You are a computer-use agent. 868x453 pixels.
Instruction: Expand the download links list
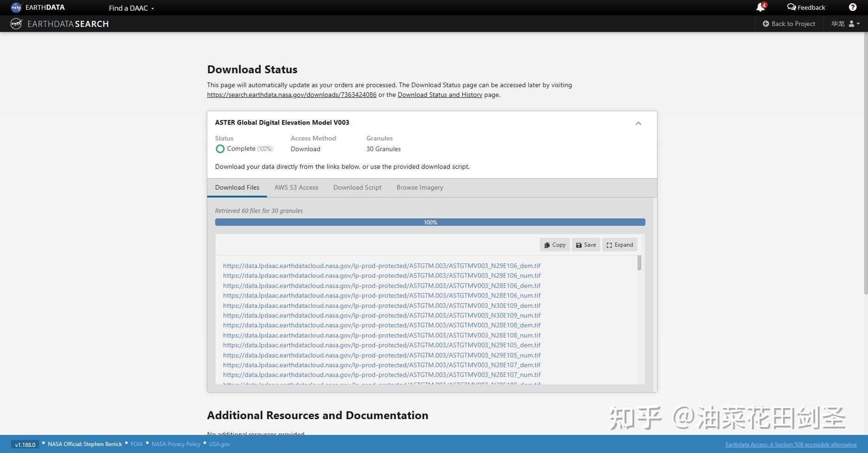(x=619, y=245)
